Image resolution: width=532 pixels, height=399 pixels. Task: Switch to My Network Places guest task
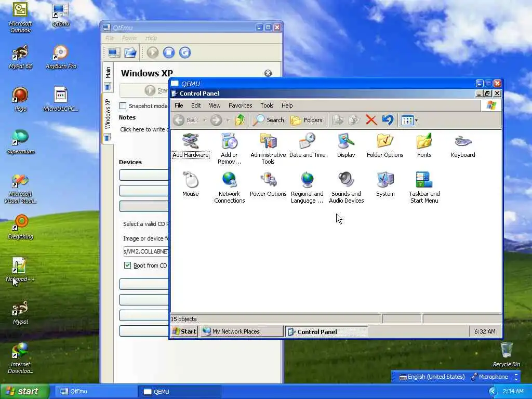tap(241, 331)
